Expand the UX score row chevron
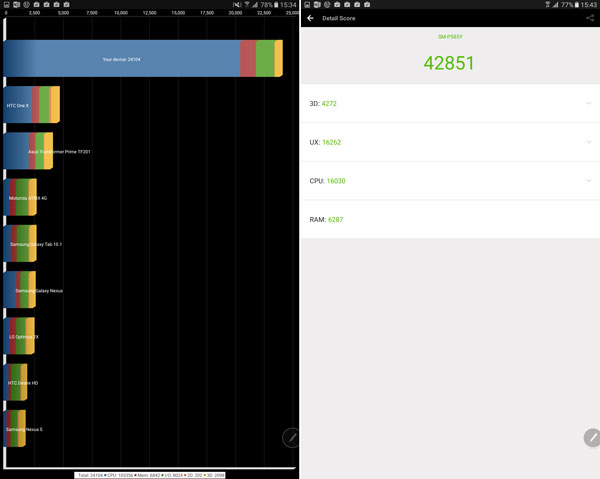 coord(589,142)
